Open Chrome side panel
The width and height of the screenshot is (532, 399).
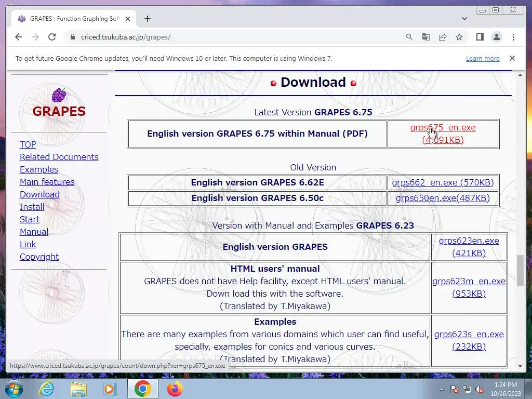click(x=480, y=37)
